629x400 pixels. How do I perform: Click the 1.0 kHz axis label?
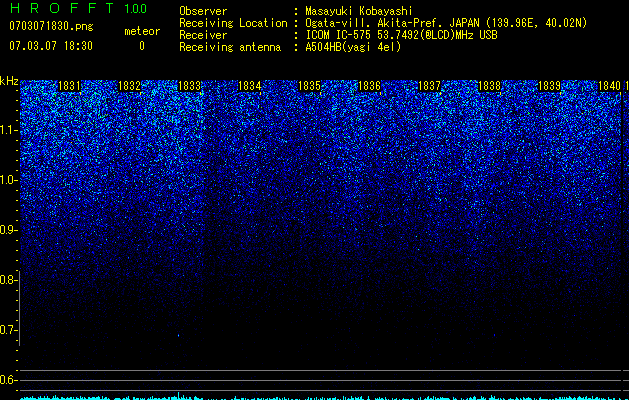(x=8, y=180)
